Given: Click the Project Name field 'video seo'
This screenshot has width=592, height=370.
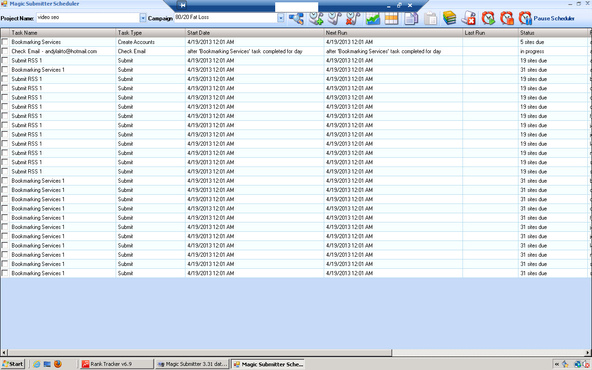Looking at the screenshot, I should click(88, 17).
